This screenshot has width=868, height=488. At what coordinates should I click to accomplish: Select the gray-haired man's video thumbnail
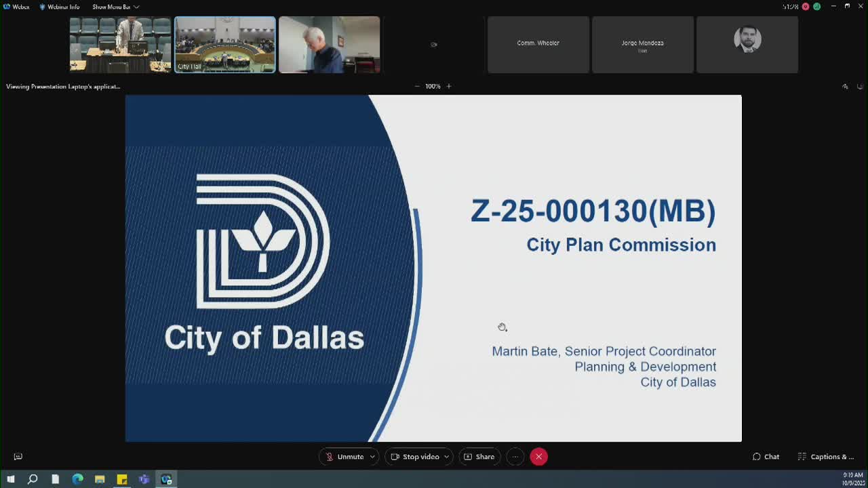point(330,45)
